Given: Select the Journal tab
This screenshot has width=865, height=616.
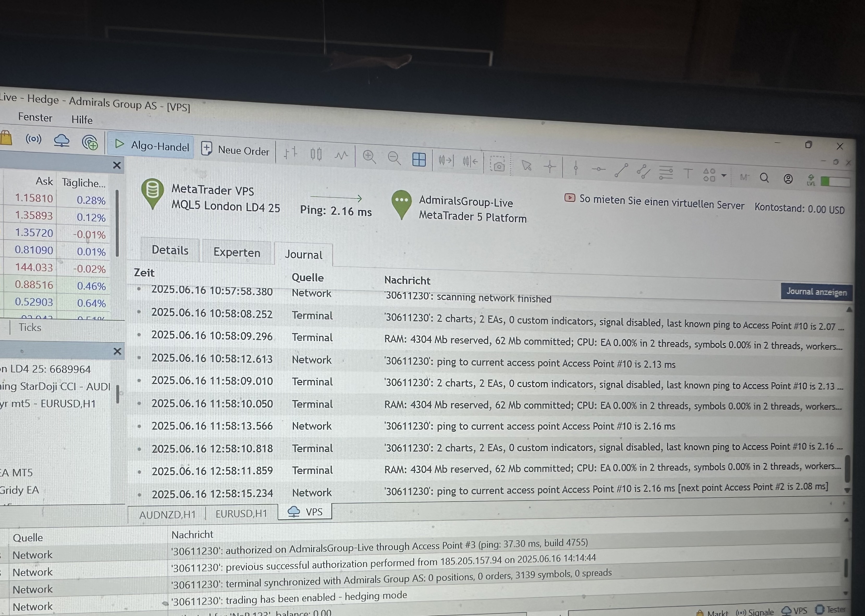Looking at the screenshot, I should coord(304,255).
